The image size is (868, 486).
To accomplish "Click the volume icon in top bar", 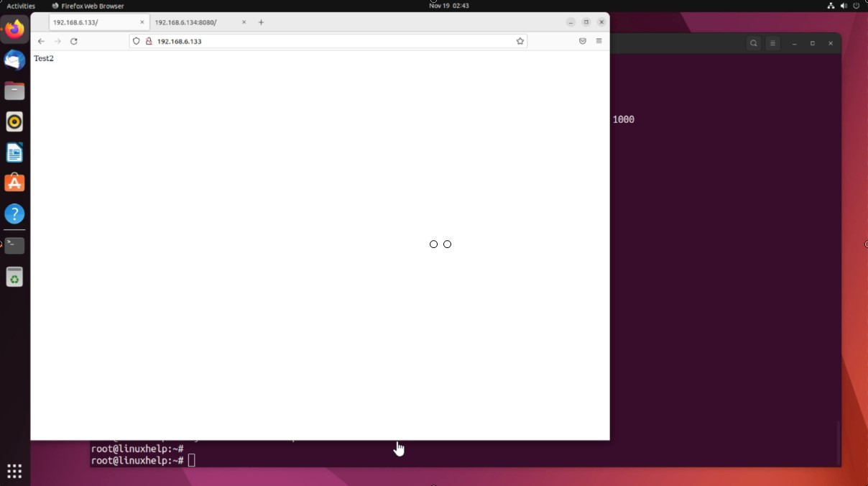I will (x=844, y=6).
